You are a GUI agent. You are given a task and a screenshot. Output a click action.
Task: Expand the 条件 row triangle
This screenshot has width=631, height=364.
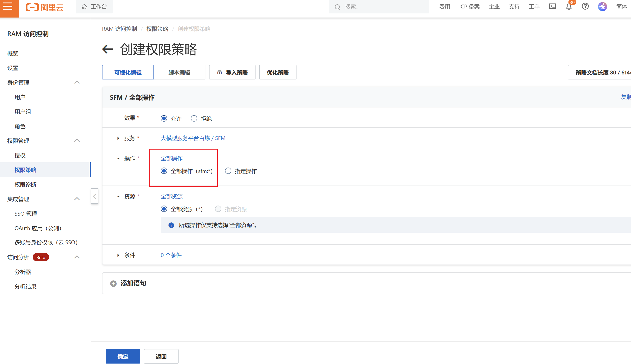tap(118, 255)
